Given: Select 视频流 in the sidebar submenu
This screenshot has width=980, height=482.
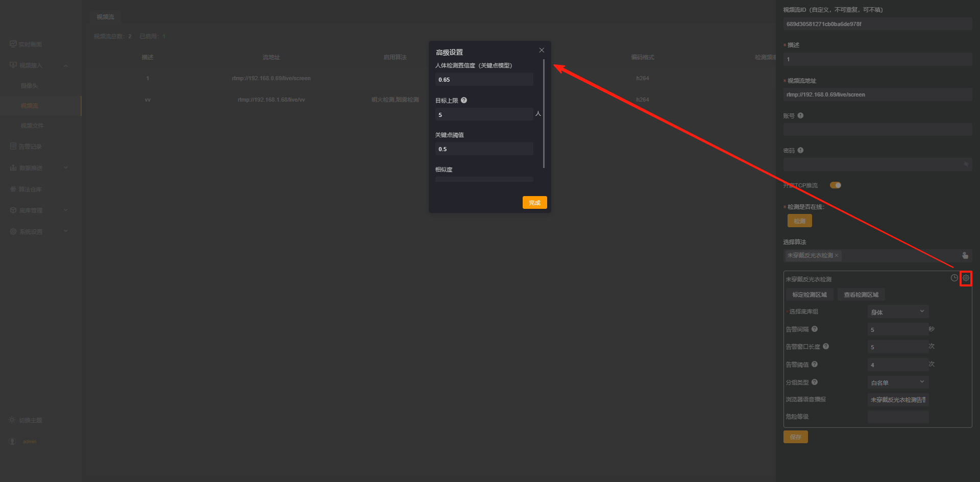Looking at the screenshot, I should [29, 106].
